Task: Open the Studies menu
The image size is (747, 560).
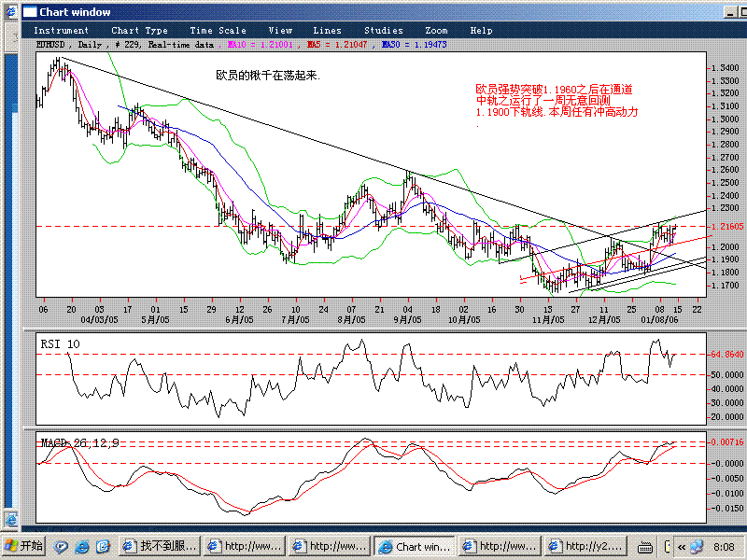Action: tap(384, 31)
